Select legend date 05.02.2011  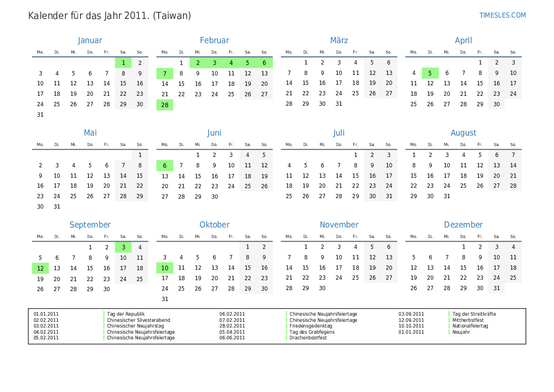tap(46, 337)
